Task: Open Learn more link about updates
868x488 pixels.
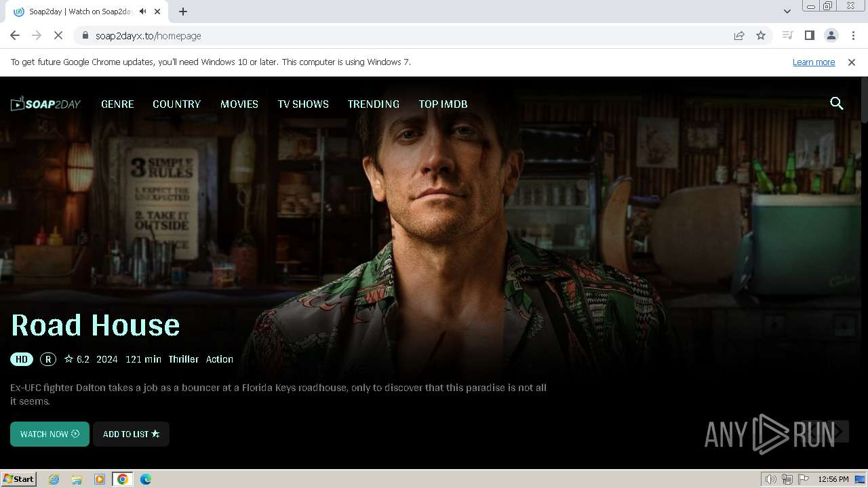Action: [814, 62]
